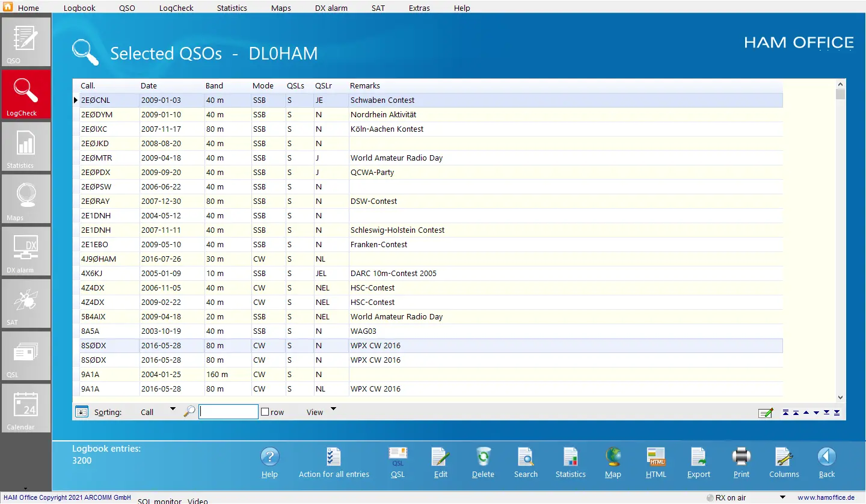Click the SQL monitor label in status bar
The width and height of the screenshot is (866, 504).
point(159,500)
